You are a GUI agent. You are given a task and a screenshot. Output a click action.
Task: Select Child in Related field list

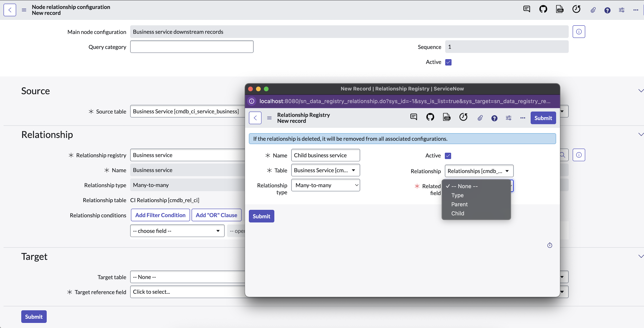476,213
